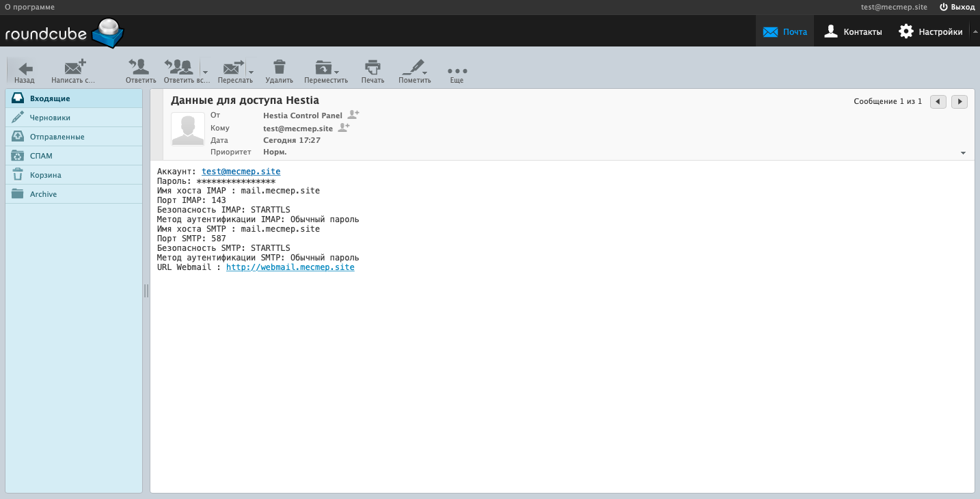Screen dimensions: 980x499
Task: Open the Переместить folder menu
Action: coord(326,71)
